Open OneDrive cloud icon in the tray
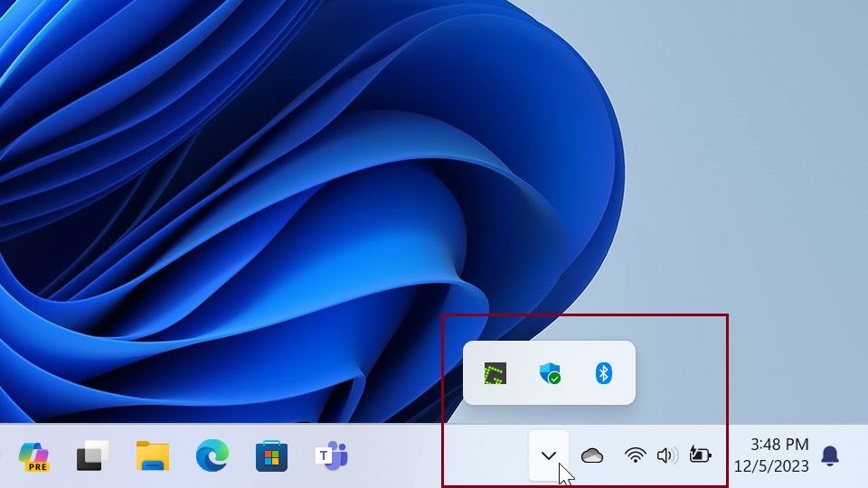The height and width of the screenshot is (488, 868). coord(591,455)
